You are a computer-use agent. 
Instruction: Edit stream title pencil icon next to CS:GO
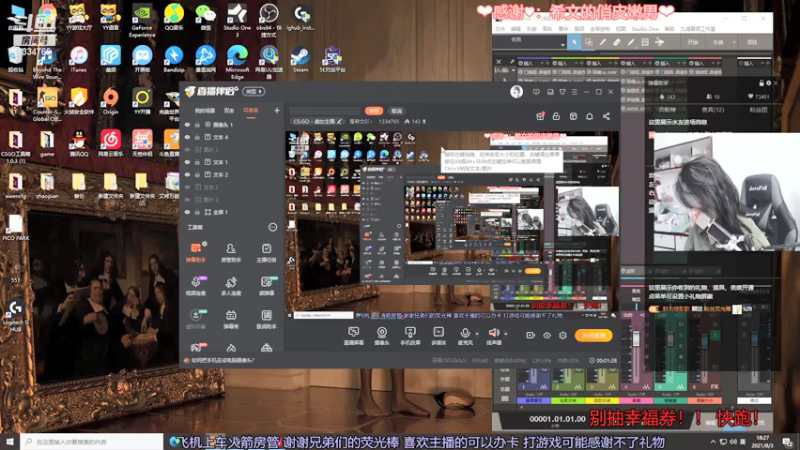tap(339, 121)
